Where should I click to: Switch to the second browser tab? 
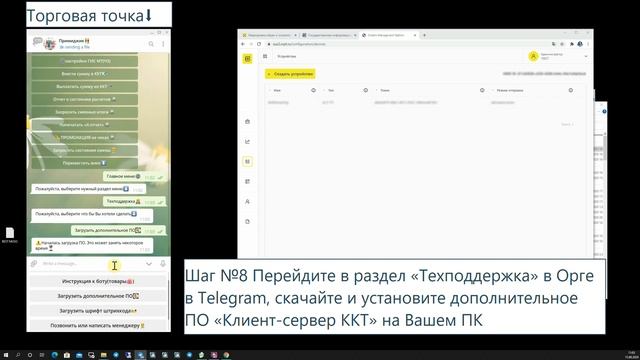point(329,35)
